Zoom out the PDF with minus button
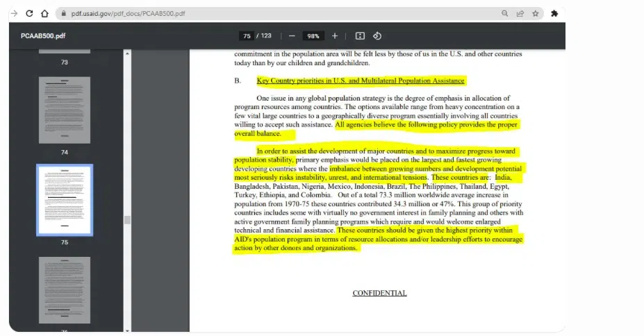 pos(292,35)
